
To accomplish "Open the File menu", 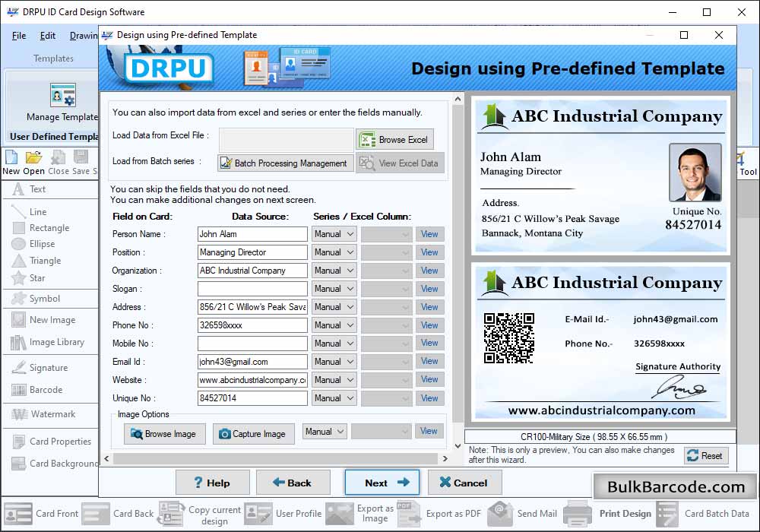I will pyautogui.click(x=19, y=36).
